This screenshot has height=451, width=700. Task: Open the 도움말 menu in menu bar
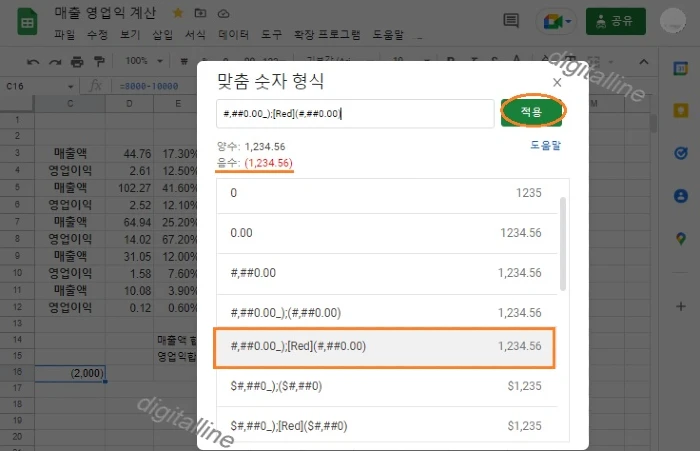(388, 34)
